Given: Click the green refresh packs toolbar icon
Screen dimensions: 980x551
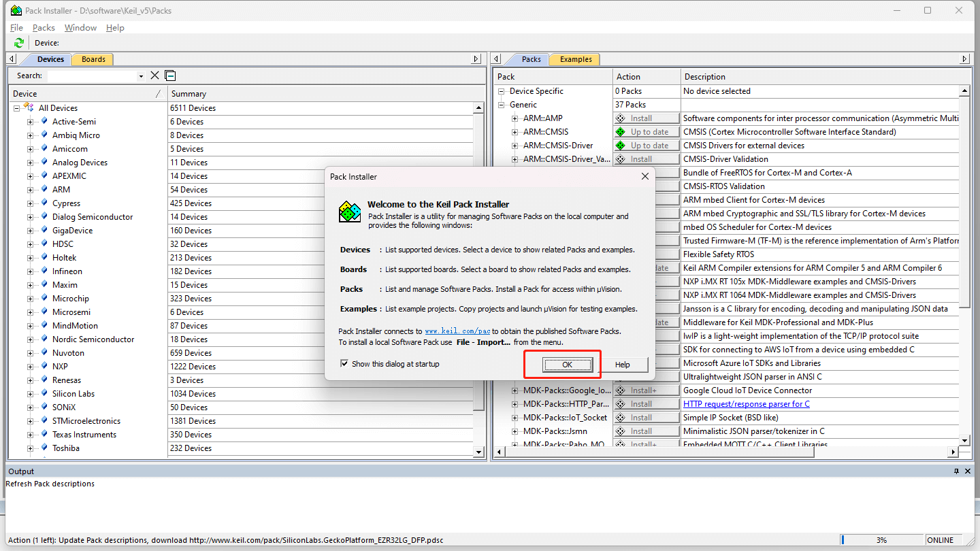Looking at the screenshot, I should (18, 43).
